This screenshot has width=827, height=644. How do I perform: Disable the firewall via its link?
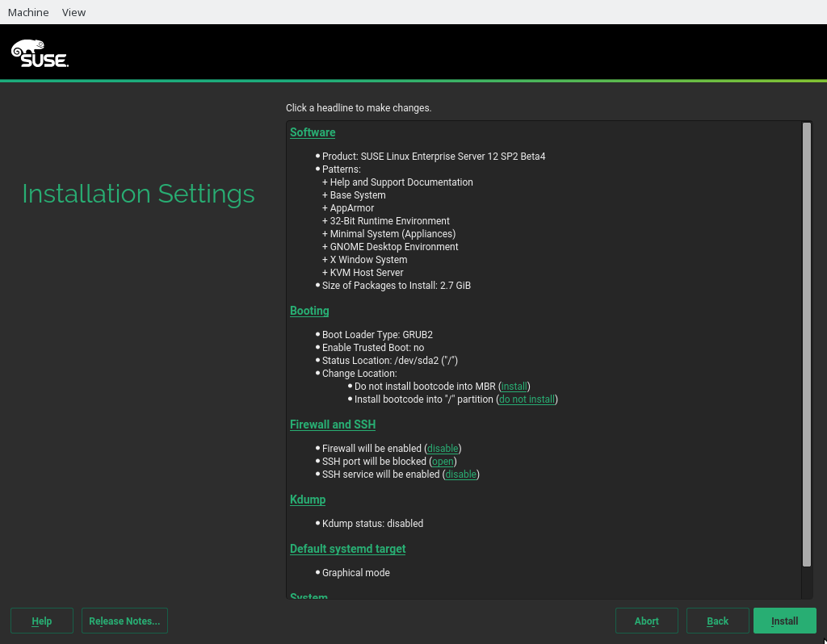[x=443, y=449]
